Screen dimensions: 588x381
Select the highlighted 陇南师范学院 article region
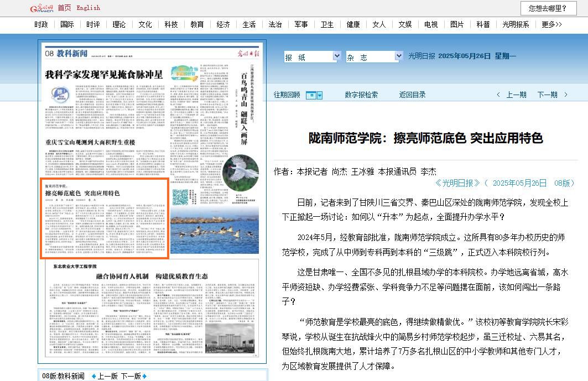click(104, 218)
